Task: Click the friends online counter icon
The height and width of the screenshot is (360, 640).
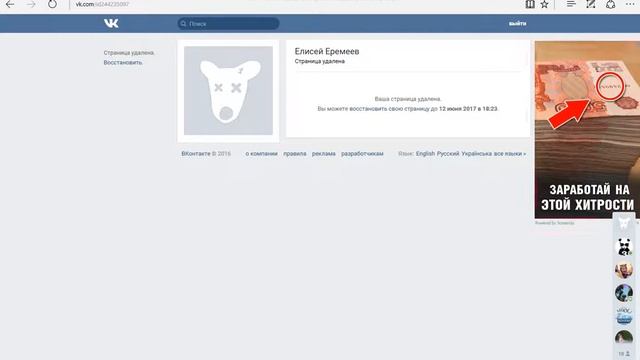Action: coord(624,353)
